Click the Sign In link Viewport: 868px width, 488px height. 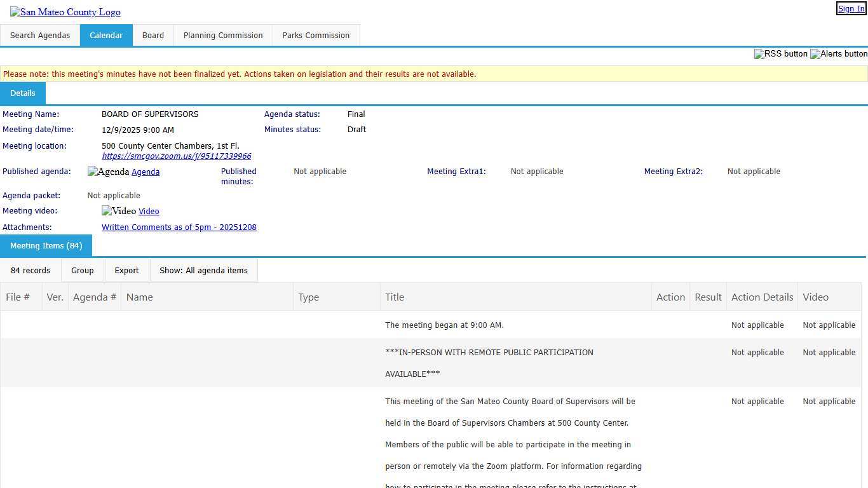point(851,9)
